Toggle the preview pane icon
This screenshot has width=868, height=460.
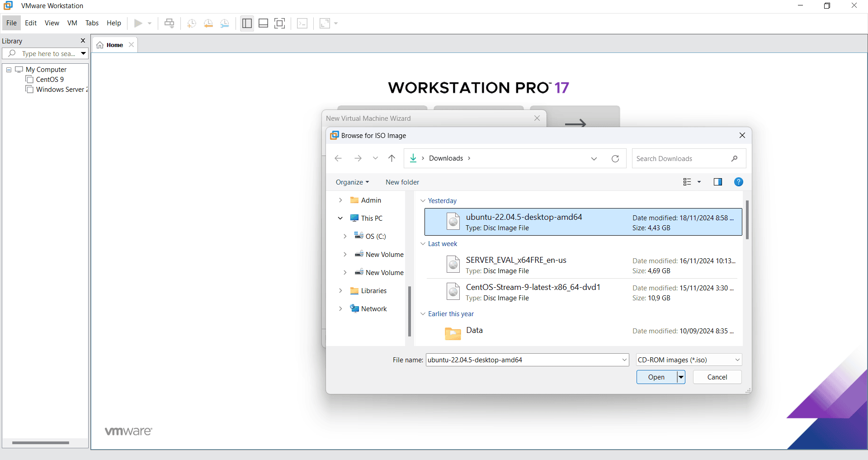717,182
